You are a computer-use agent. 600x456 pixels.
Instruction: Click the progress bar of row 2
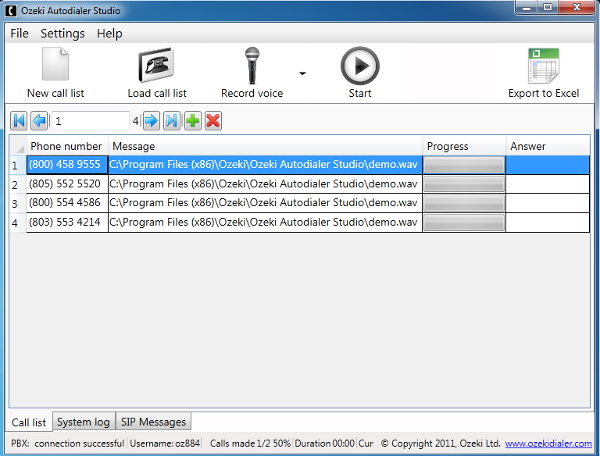click(x=464, y=184)
